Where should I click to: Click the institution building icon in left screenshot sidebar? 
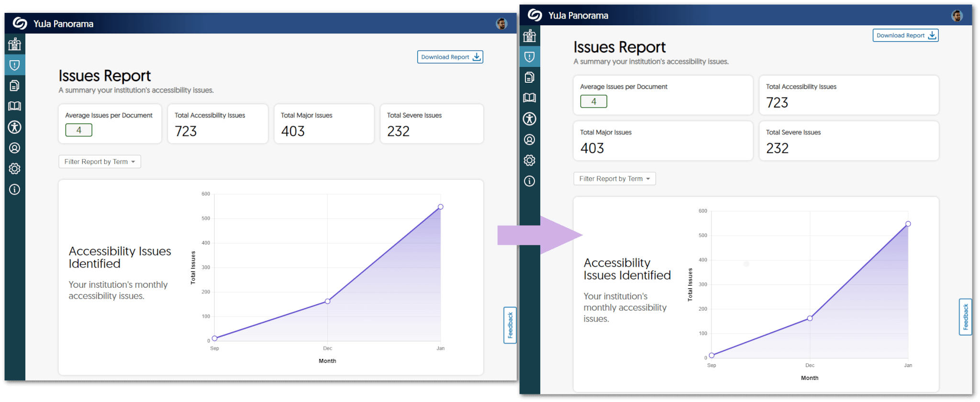tap(15, 44)
